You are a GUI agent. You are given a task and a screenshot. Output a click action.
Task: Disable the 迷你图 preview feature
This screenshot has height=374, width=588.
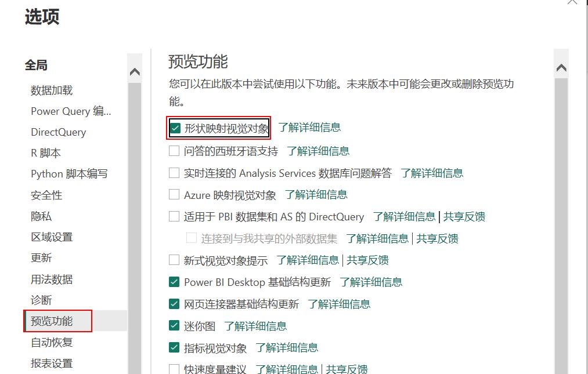tap(174, 325)
